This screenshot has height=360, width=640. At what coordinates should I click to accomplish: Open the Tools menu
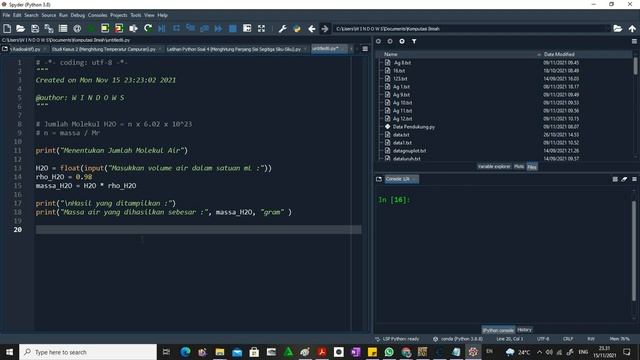tap(136, 15)
